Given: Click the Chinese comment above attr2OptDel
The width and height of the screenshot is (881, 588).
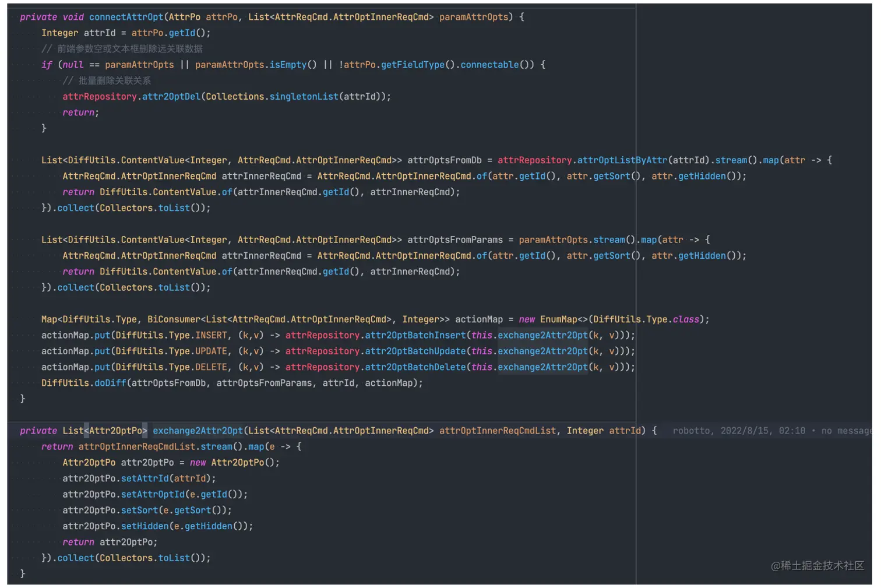Looking at the screenshot, I should [x=107, y=80].
